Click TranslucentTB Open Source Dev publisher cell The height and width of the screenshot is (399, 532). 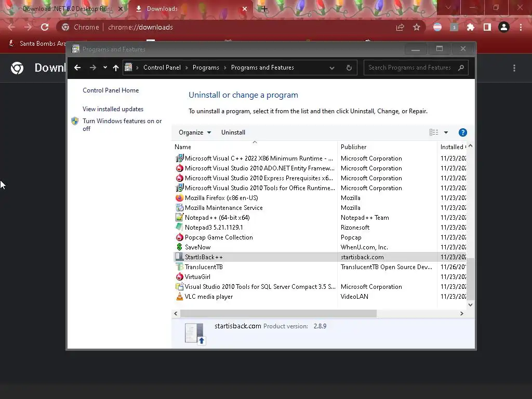tap(387, 267)
